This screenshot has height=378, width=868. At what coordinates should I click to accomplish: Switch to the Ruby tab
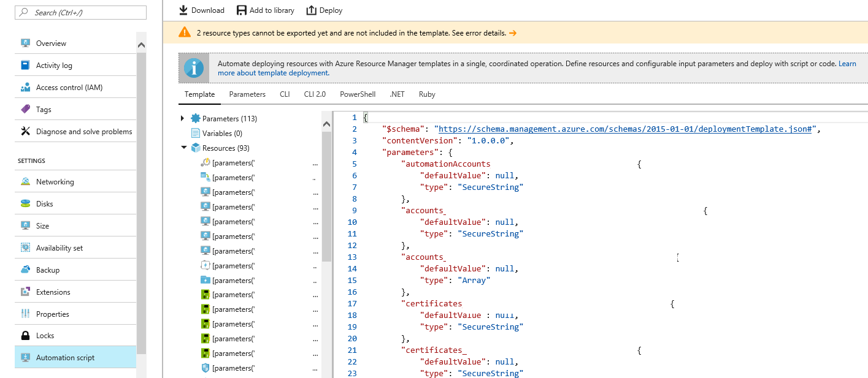coord(427,94)
